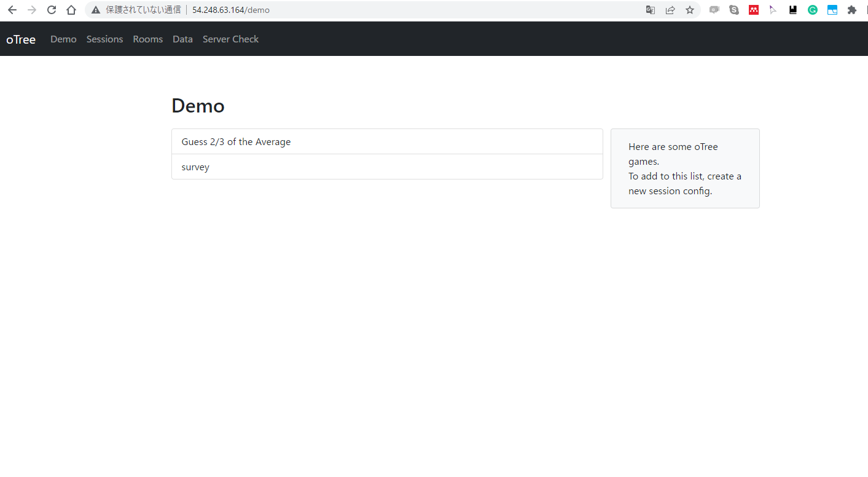This screenshot has width=868, height=477.
Task: Click the black book extension icon
Action: (x=793, y=10)
